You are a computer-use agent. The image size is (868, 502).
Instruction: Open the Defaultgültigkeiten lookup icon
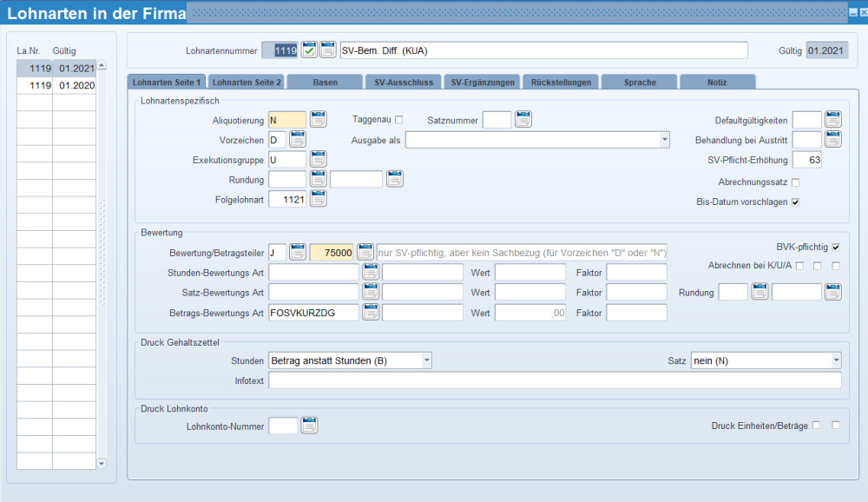click(x=832, y=120)
